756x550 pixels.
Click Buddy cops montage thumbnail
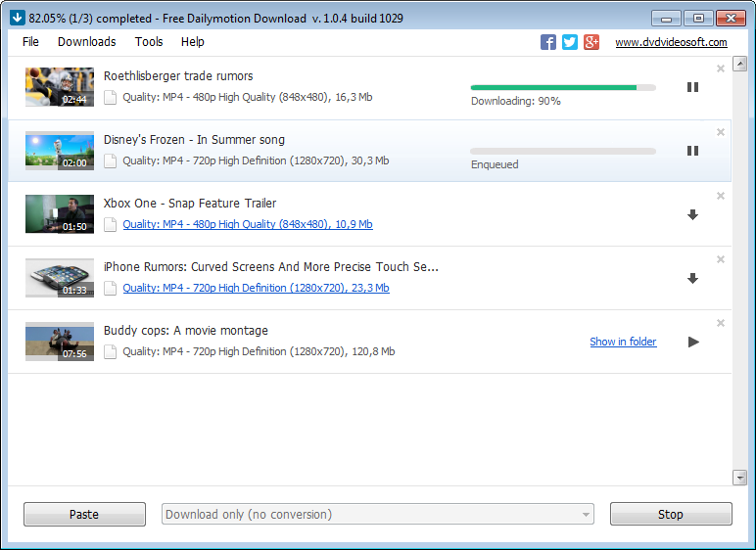(60, 342)
